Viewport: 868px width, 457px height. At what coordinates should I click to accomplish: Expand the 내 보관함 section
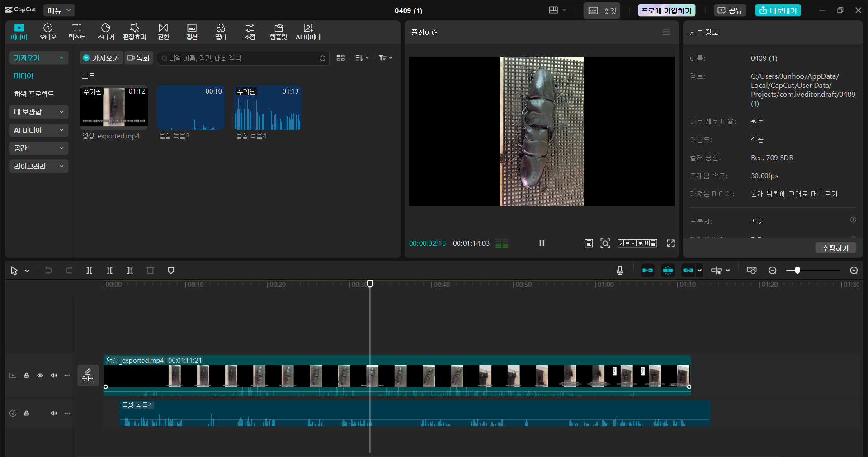(38, 112)
